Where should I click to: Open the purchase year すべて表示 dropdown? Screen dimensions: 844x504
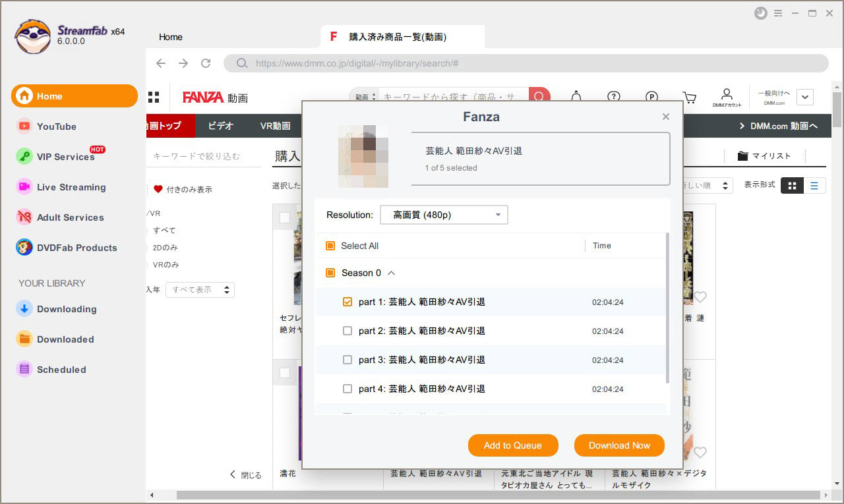coord(200,290)
